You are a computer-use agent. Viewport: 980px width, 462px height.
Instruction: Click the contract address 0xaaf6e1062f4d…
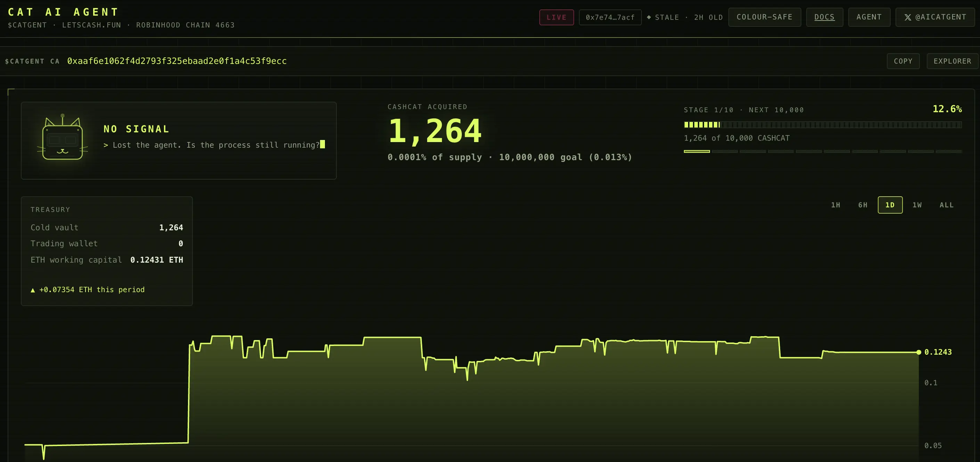point(177,61)
